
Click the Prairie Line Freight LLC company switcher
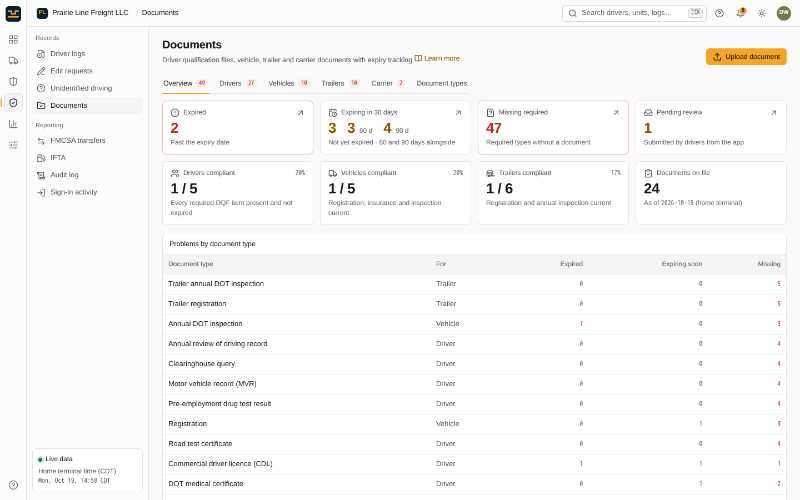(x=83, y=13)
